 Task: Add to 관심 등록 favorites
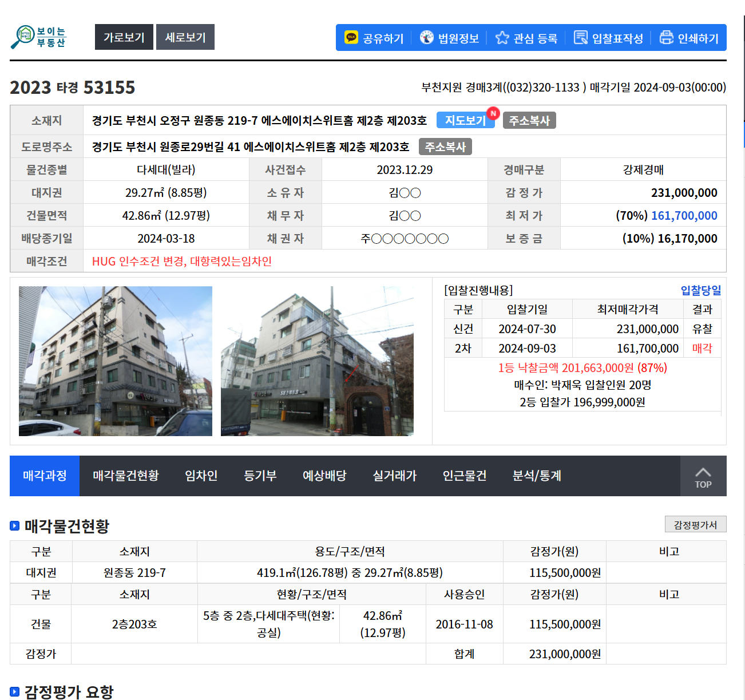pyautogui.click(x=526, y=38)
